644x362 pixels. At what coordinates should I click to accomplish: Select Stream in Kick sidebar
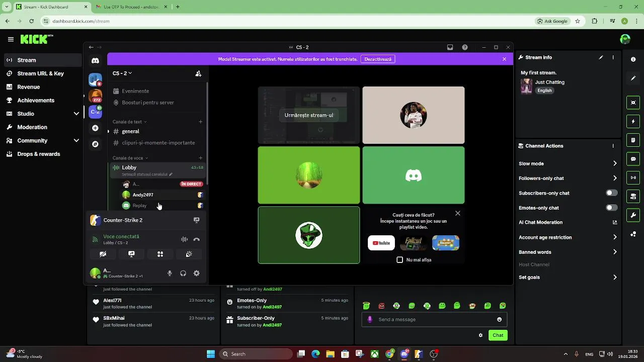click(42, 60)
